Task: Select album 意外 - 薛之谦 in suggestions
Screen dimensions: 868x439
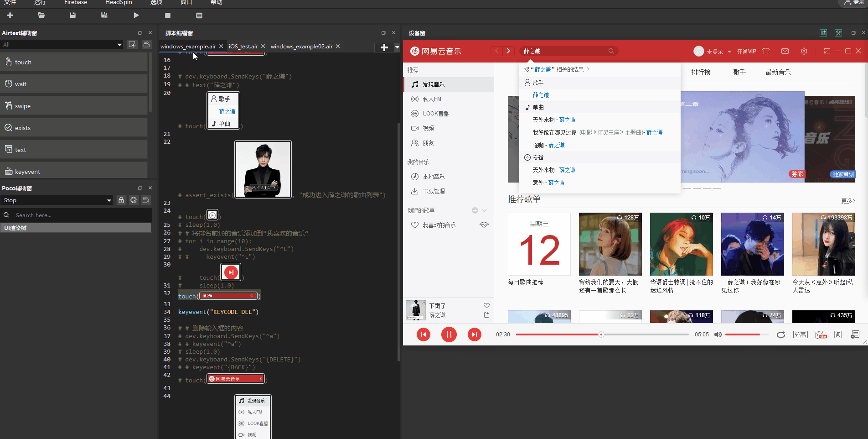Action: [x=548, y=183]
